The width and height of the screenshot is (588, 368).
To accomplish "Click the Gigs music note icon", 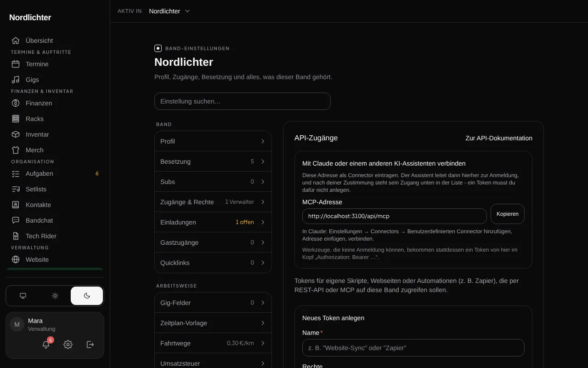I will click(x=16, y=80).
